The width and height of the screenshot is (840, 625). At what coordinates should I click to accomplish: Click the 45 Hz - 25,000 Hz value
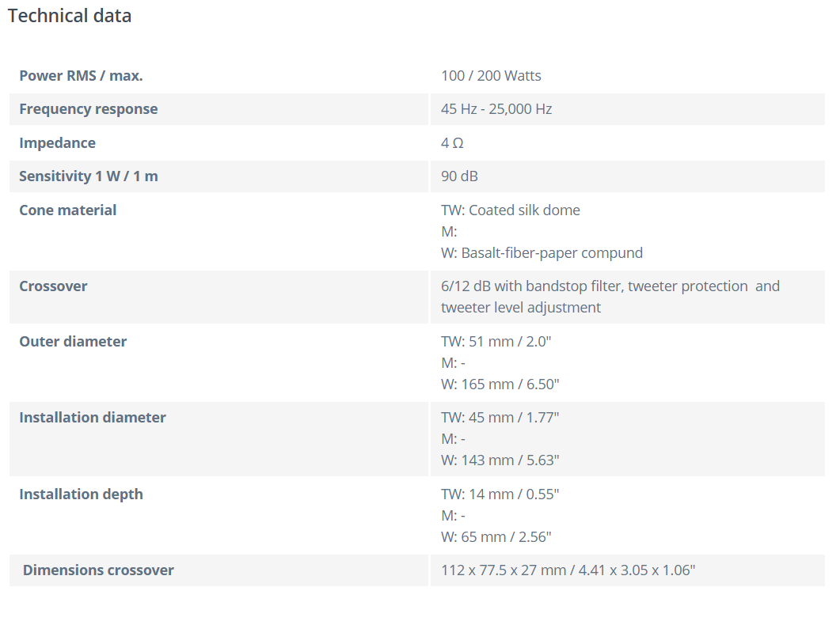tap(496, 109)
